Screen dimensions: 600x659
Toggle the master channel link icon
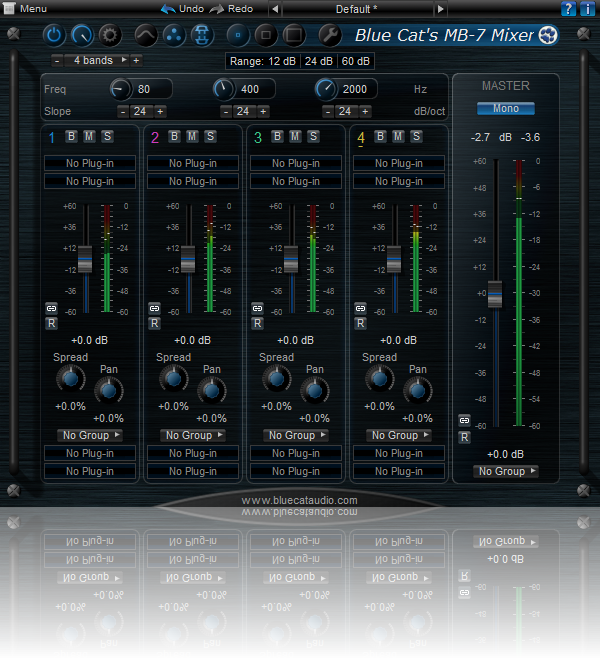[x=464, y=420]
